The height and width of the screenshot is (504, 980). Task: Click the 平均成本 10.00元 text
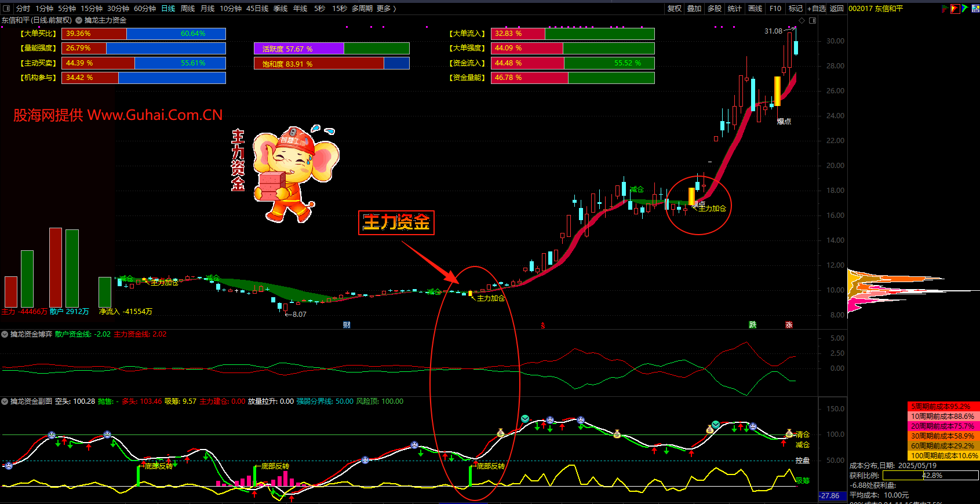(x=879, y=495)
